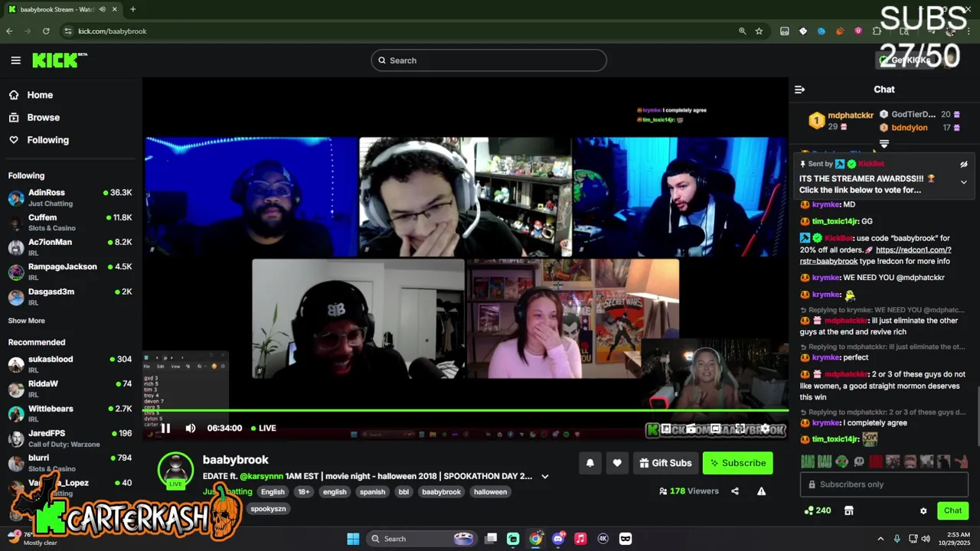Open Ac7ionMan channel in sidebar

coord(70,246)
